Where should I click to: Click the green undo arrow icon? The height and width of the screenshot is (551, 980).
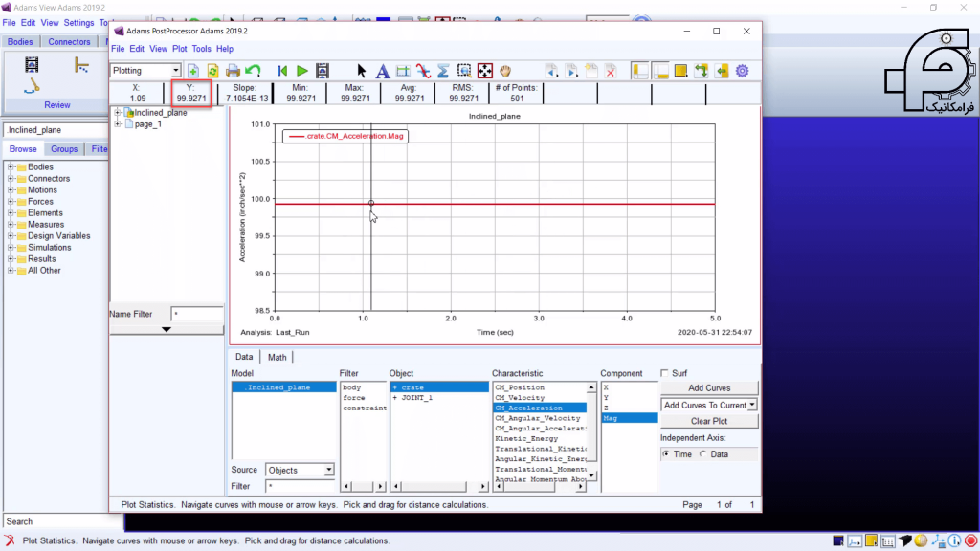point(253,71)
